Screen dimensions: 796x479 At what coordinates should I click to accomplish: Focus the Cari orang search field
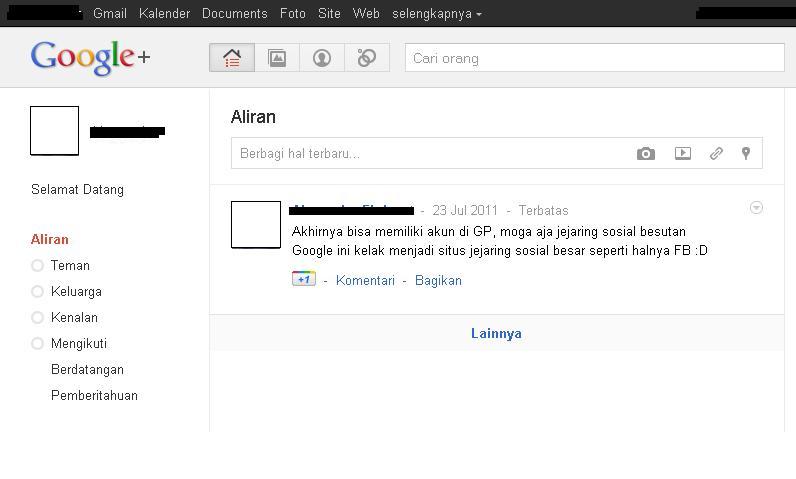point(594,58)
